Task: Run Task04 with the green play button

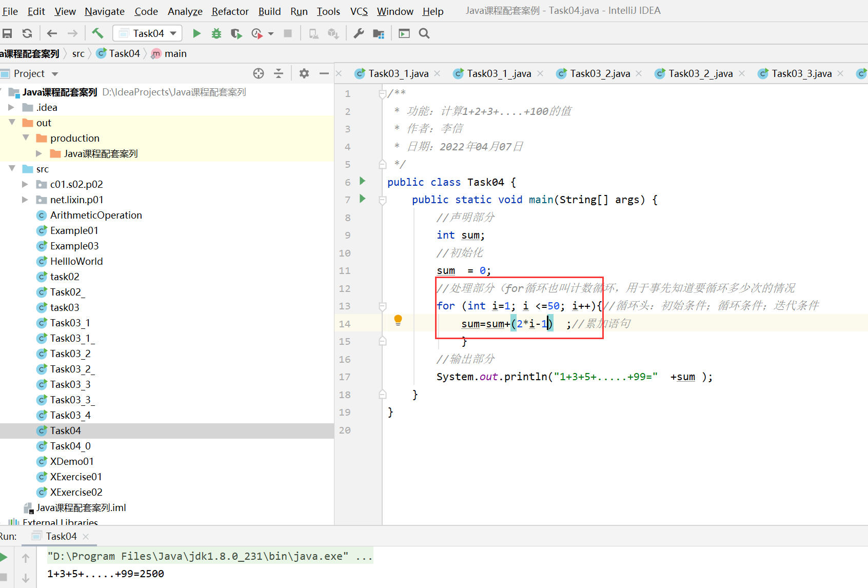Action: coord(196,33)
